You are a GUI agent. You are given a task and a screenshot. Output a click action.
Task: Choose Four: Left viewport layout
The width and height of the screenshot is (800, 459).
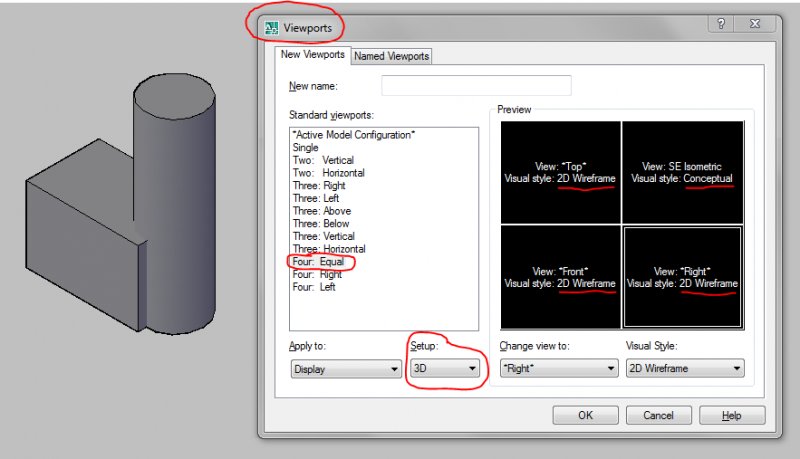click(x=314, y=287)
